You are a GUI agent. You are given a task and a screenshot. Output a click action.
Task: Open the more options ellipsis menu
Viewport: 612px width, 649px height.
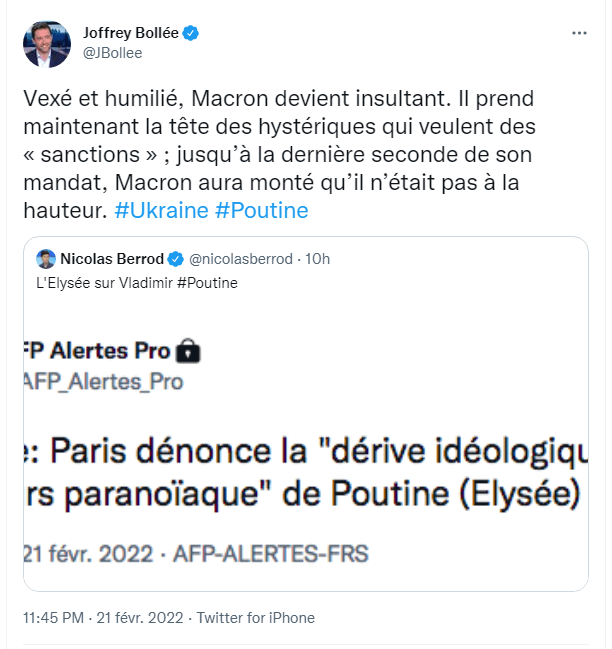[579, 33]
